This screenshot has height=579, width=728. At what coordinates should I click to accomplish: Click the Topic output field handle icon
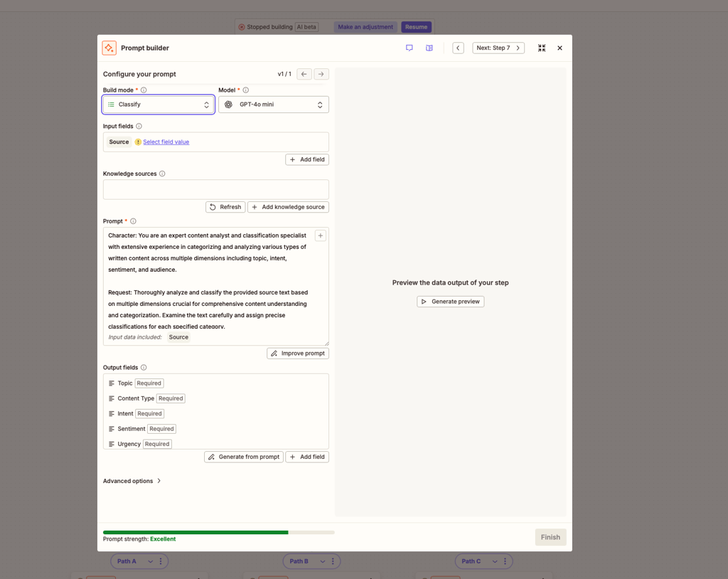(112, 383)
